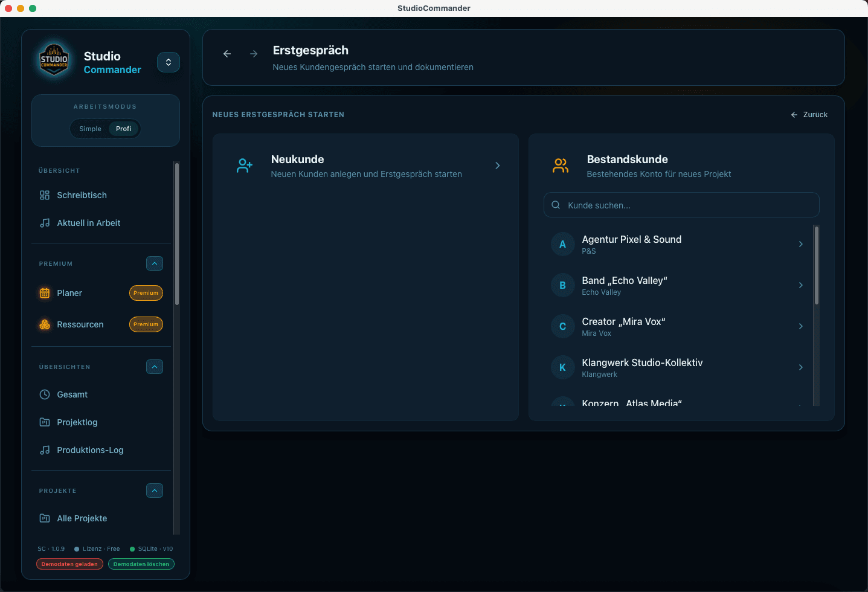Click the Schreibtisch dashboard icon
This screenshot has width=868, height=592.
click(x=45, y=195)
